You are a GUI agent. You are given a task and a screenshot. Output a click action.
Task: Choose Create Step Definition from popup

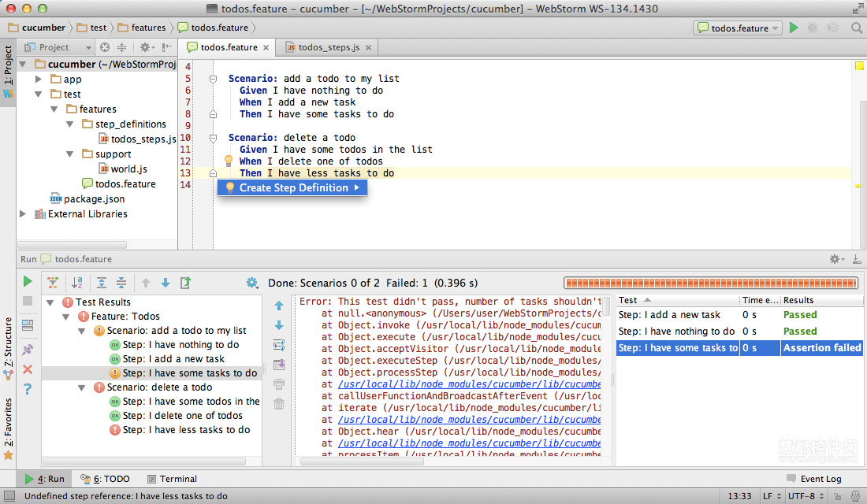[x=292, y=187]
